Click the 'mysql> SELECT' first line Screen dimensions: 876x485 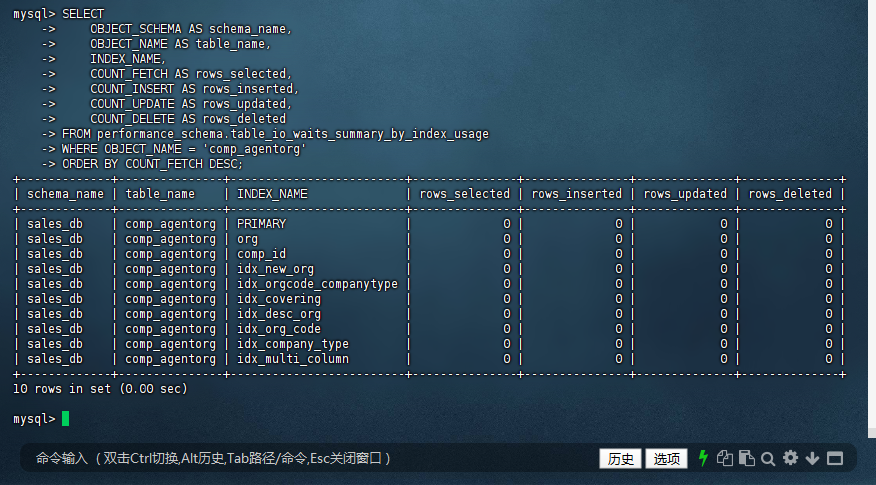click(x=59, y=13)
